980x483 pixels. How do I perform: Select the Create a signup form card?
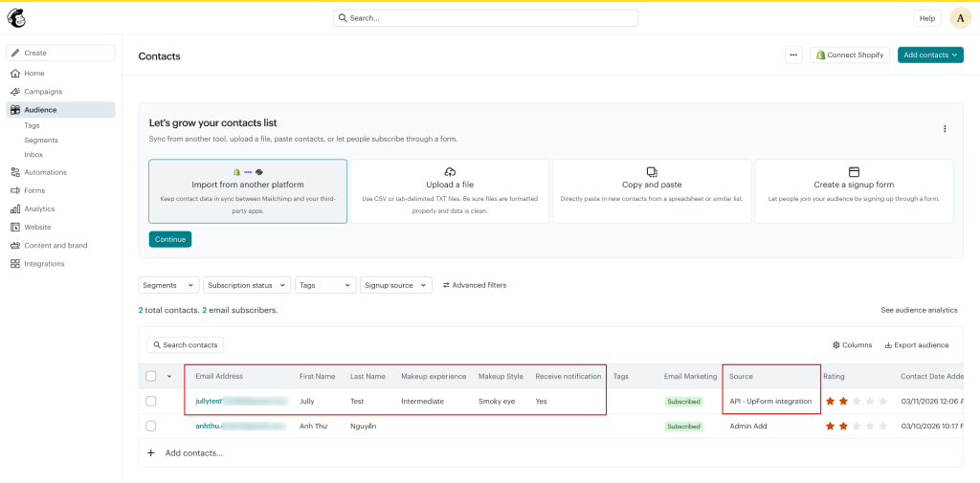coord(854,191)
